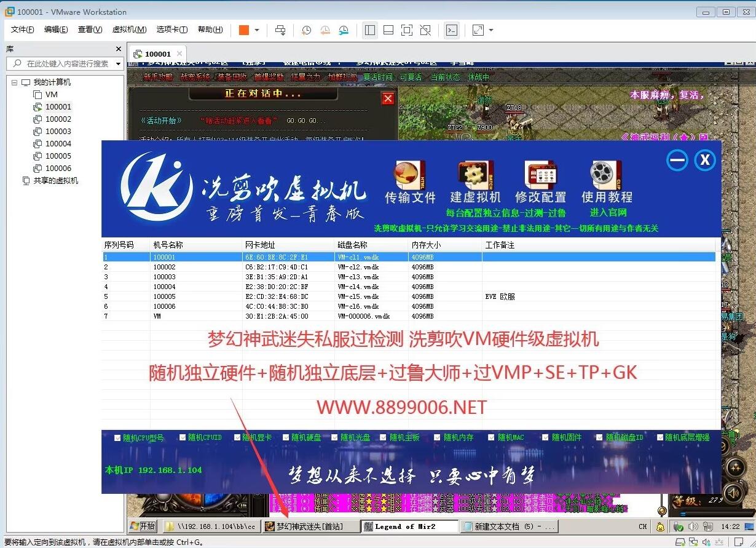Open the snapshot manager toolbar icon
Image resolution: width=756 pixels, height=548 pixels.
click(344, 30)
